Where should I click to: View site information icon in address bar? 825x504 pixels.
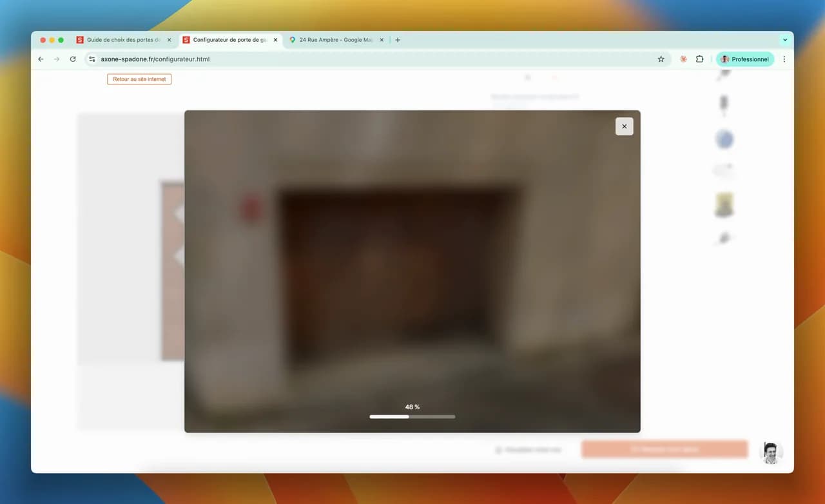[92, 59]
